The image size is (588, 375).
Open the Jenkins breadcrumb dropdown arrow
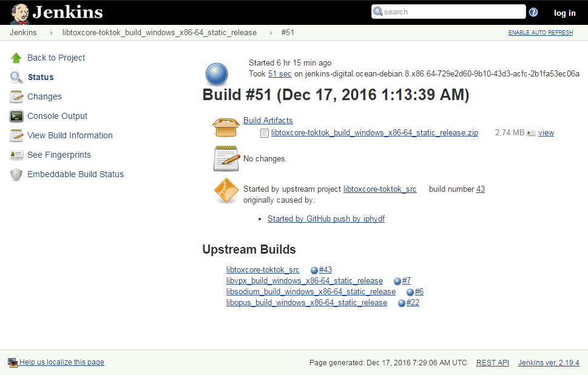52,33
